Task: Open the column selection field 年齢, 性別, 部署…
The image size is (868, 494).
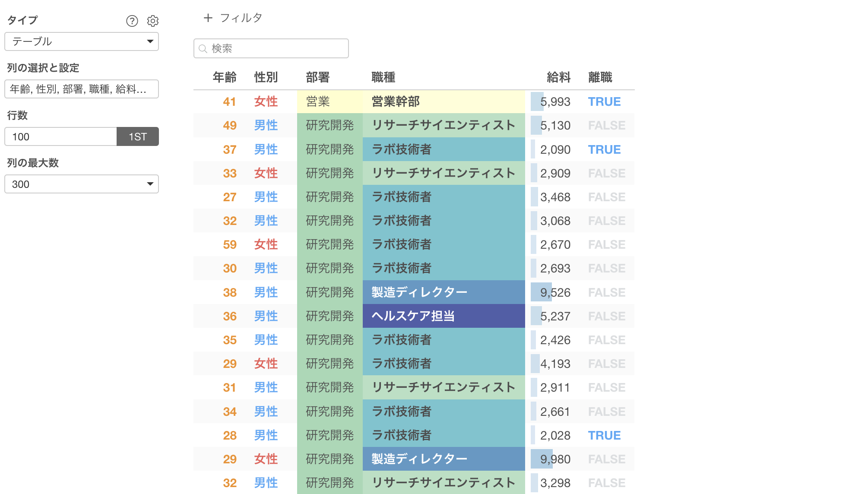Action: point(82,89)
